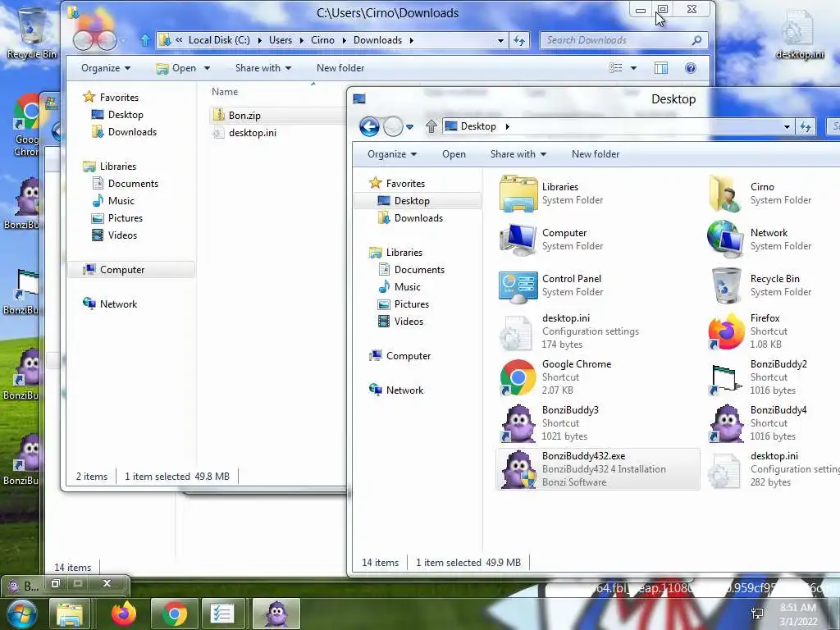Select Computer system folder in Desktop window
Screen dimensions: 840x630
552,240
